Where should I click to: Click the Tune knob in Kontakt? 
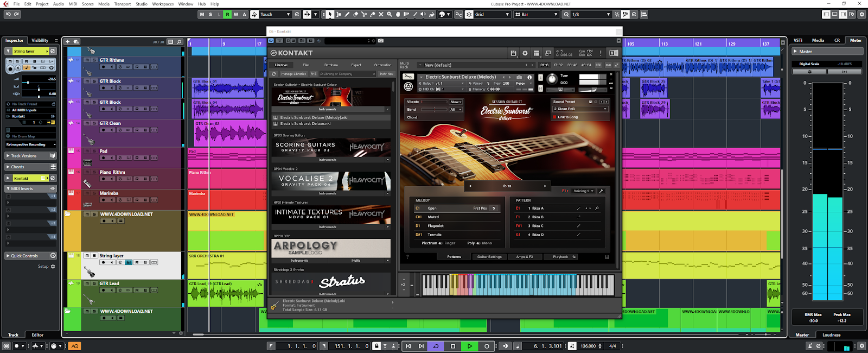pyautogui.click(x=552, y=79)
